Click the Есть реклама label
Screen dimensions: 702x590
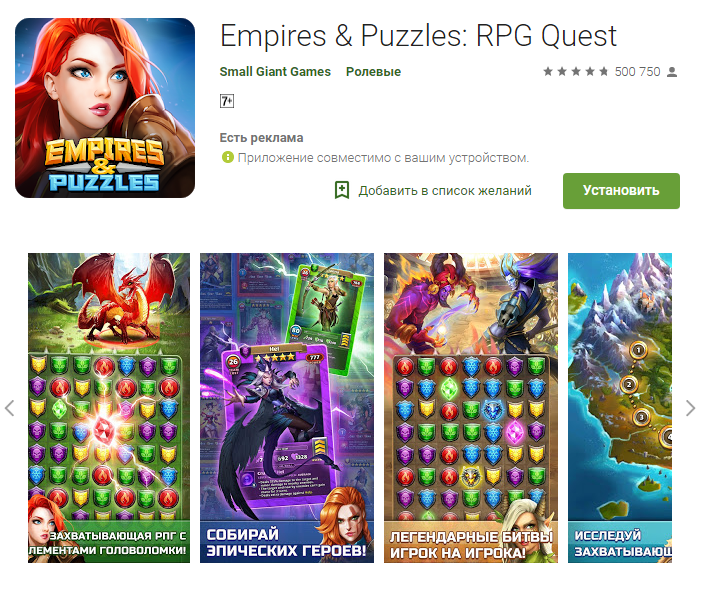tap(261, 138)
